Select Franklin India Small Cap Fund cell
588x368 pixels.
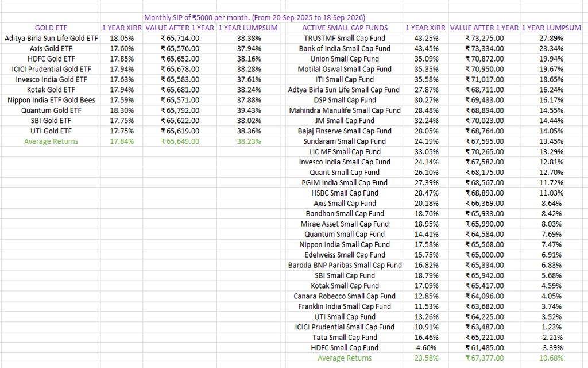point(345,307)
